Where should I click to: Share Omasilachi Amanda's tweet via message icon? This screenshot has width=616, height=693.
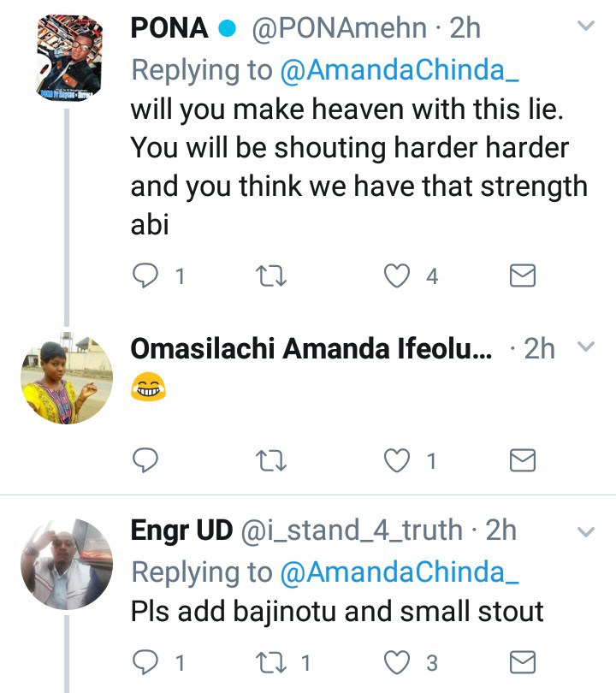point(522,461)
